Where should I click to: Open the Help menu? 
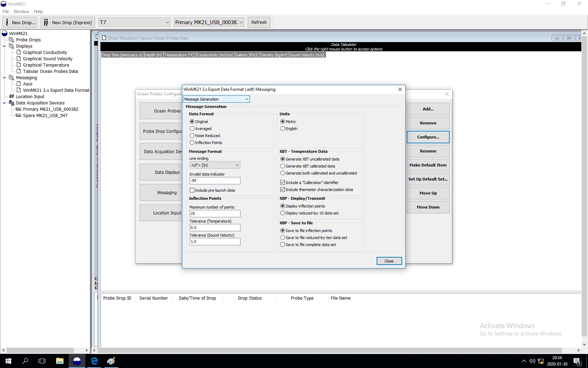38,12
